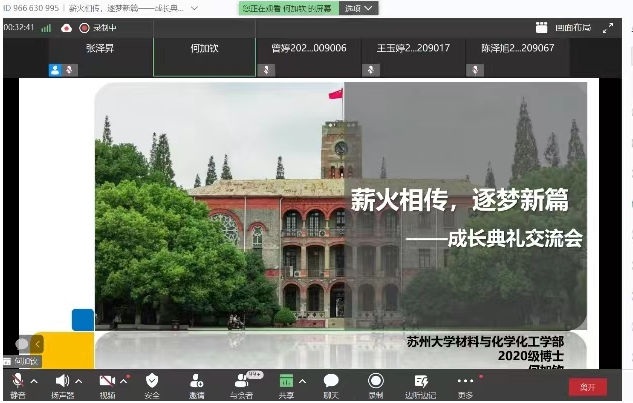This screenshot has height=403, width=633.
Task: Open the 选项 dropdown at the top
Action: 359,8
